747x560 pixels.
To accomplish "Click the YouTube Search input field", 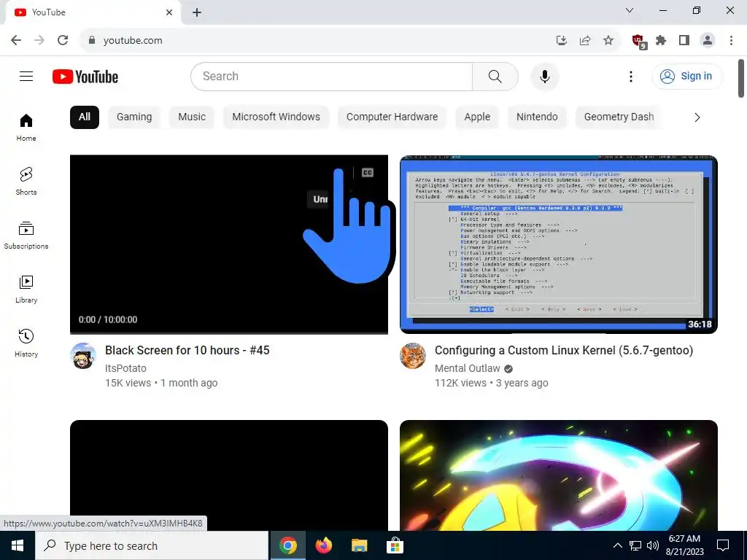I will (332, 76).
